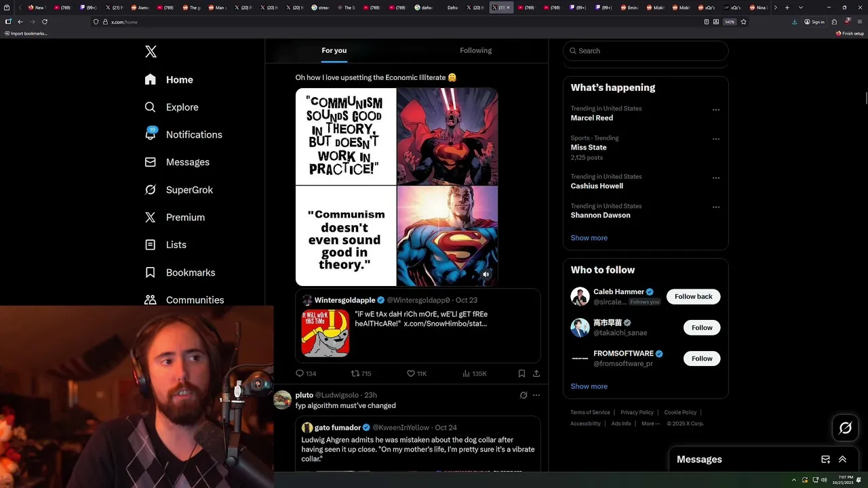Unmute the Superman meme video
This screenshot has width=868, height=488.
click(486, 274)
